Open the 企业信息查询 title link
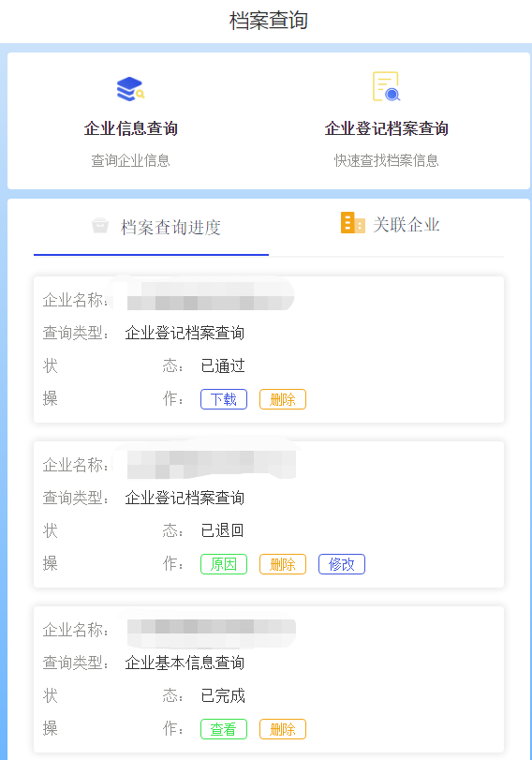532x760 pixels. (131, 128)
